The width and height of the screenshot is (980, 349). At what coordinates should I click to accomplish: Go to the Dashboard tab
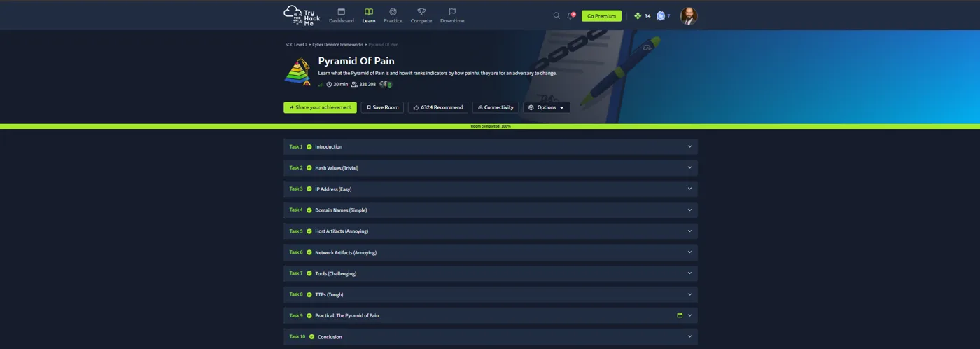[342, 15]
